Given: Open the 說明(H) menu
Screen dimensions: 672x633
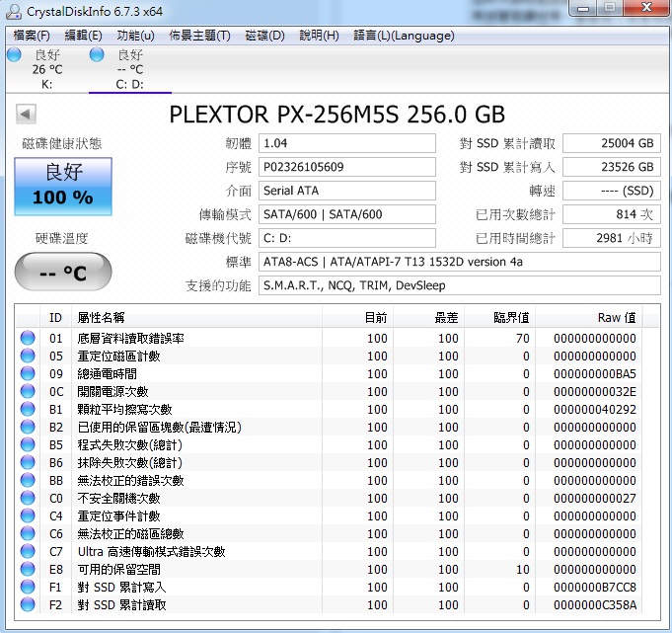Looking at the screenshot, I should 319,36.
